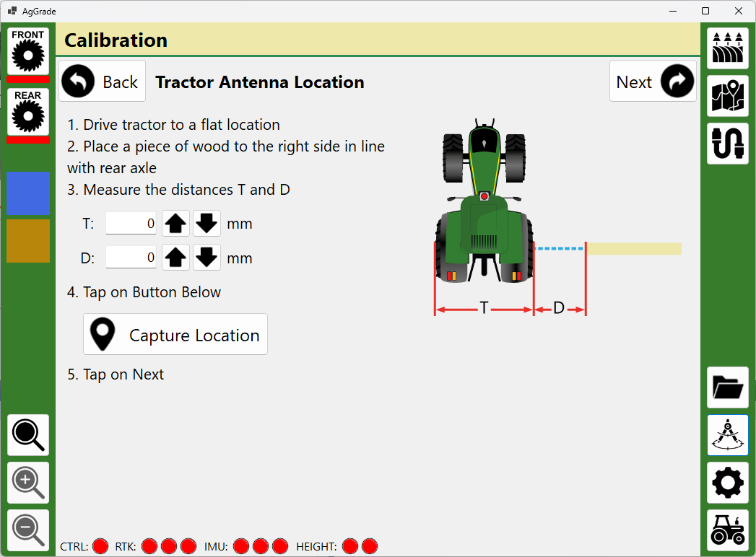756x557 pixels.
Task: Zoom in with the plus magnifier
Action: pyautogui.click(x=28, y=483)
